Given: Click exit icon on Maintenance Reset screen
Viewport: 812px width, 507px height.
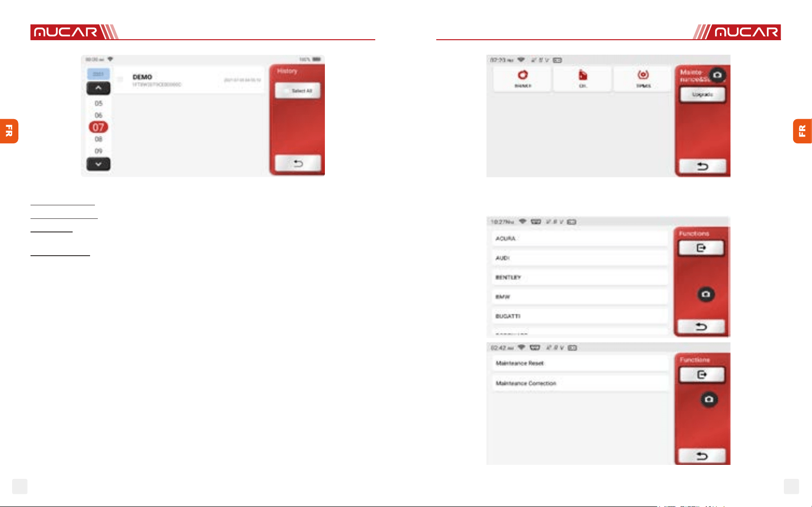Looking at the screenshot, I should click(x=702, y=375).
